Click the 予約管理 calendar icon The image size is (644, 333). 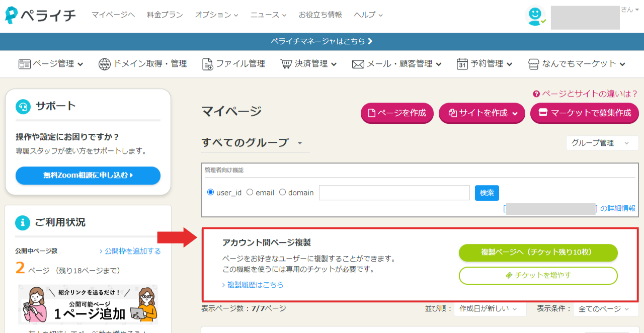(x=462, y=64)
